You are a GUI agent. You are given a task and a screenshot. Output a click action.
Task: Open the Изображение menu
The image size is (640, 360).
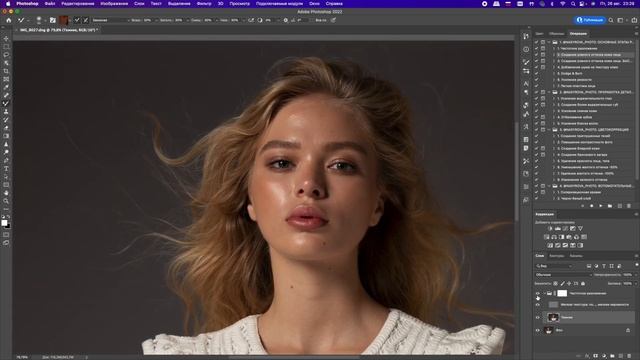pyautogui.click(x=114, y=4)
